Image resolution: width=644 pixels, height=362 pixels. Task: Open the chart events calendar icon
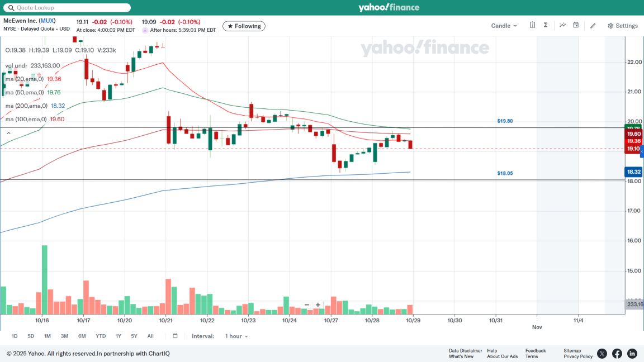click(576, 25)
